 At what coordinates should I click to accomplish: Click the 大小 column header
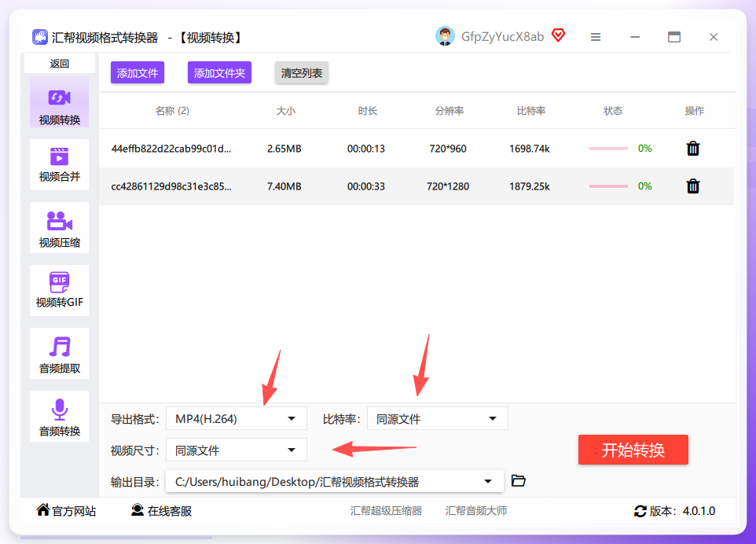point(285,111)
